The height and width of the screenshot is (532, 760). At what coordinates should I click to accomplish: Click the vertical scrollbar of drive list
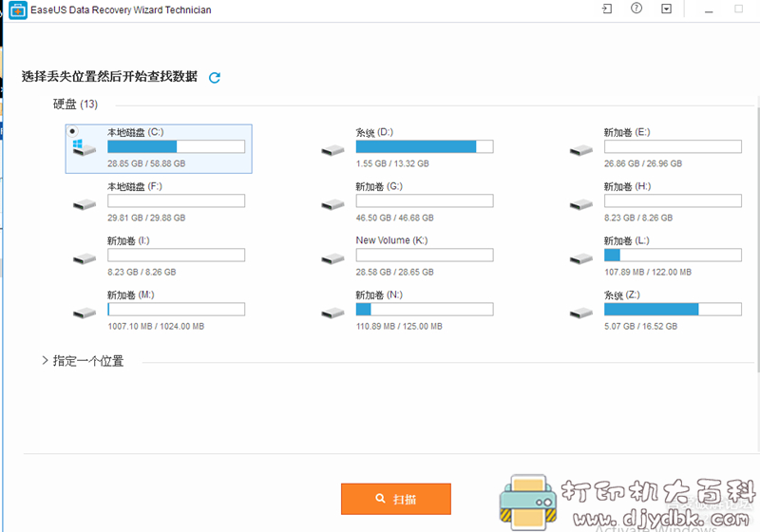(x=756, y=239)
